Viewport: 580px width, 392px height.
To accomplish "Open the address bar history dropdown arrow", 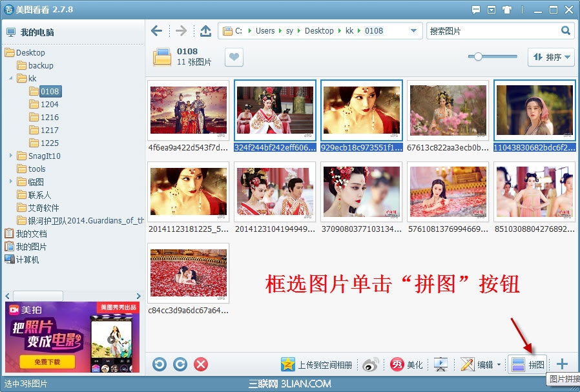I will 414,31.
